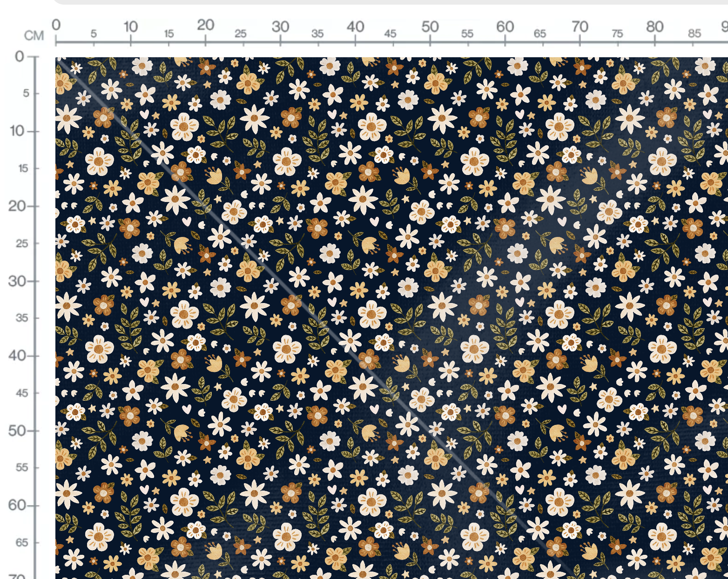The height and width of the screenshot is (579, 728).
Task: Click the 10 mark on horizontal ruler
Action: 130,27
